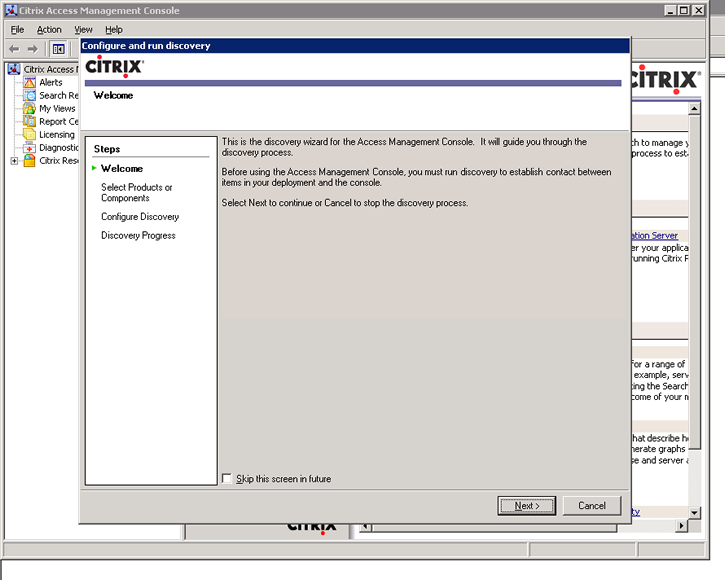Click the Licensing folder icon in tree
The image size is (725, 580).
(x=30, y=134)
